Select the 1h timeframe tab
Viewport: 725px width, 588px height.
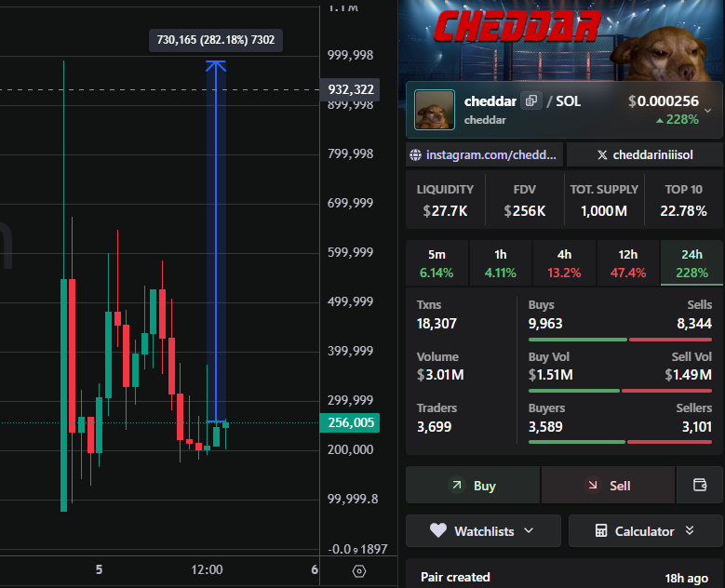click(x=501, y=263)
